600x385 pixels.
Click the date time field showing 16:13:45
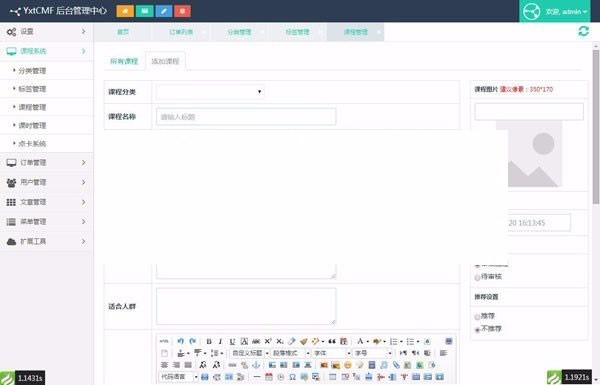coord(539,223)
